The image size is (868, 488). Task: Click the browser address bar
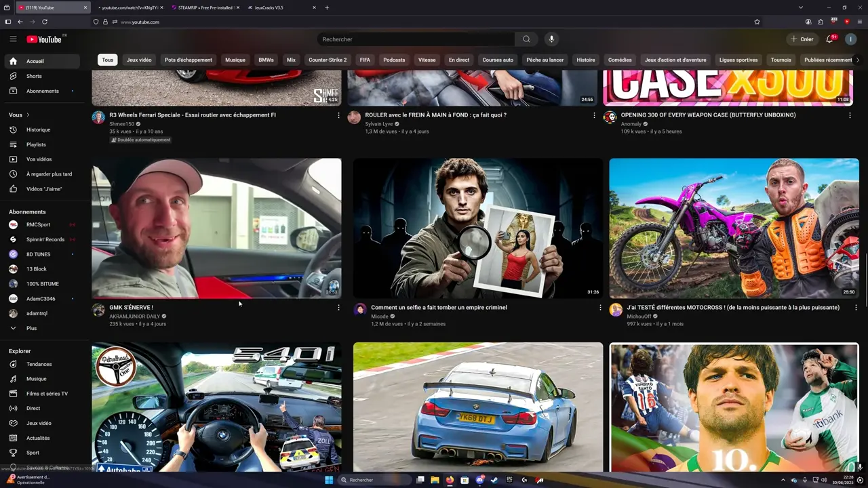point(427,22)
